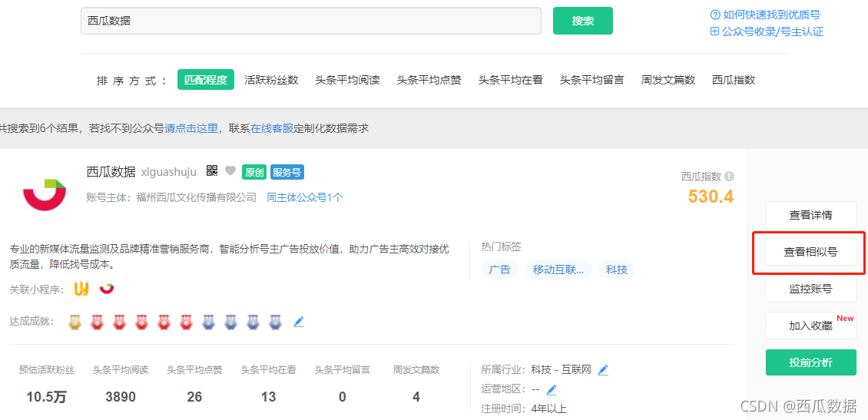Click the orange 530.4 index value
Screen dimensions: 868x420
(x=711, y=196)
